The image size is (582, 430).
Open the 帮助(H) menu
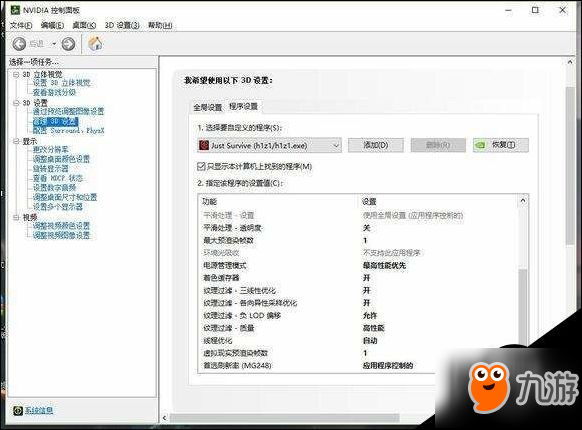[x=160, y=25]
